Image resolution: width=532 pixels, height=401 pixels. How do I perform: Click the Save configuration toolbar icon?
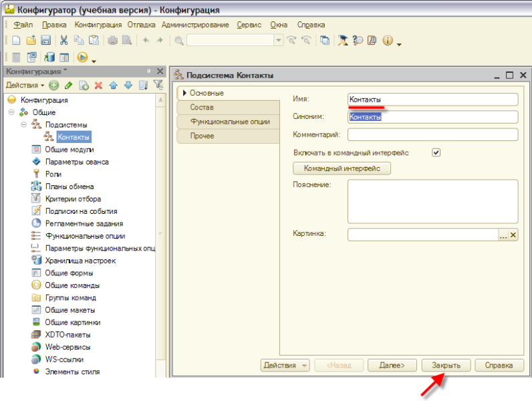46,41
